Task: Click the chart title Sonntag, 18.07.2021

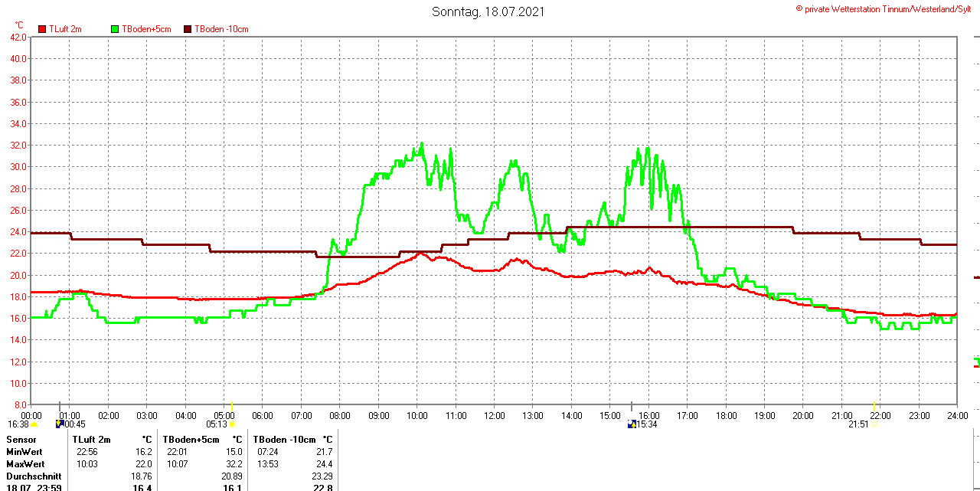Action: click(489, 11)
